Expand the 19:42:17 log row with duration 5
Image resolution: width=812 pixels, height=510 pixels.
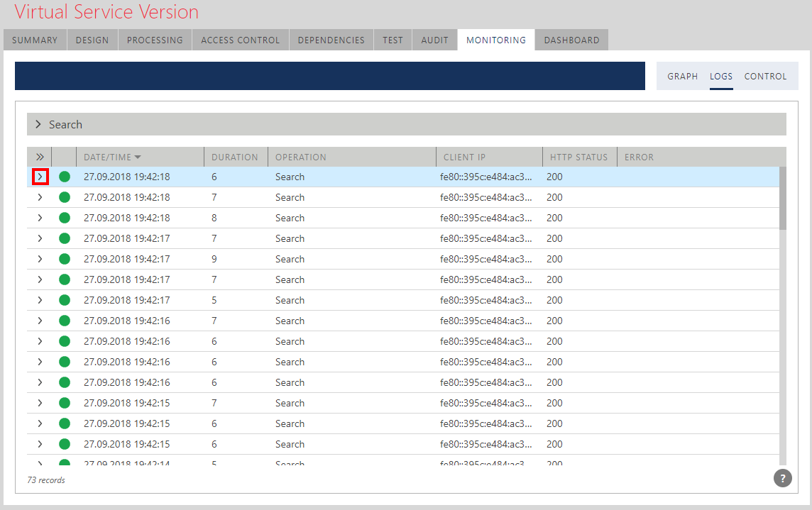coord(40,300)
